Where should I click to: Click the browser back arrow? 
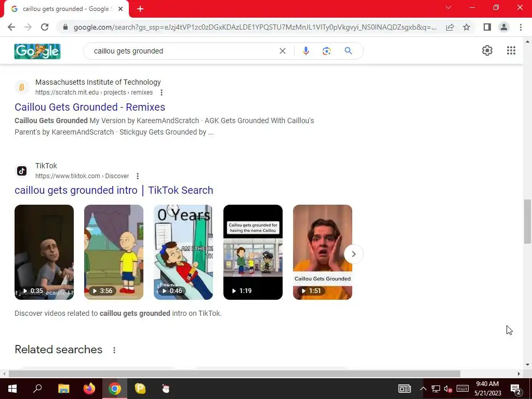(11, 27)
